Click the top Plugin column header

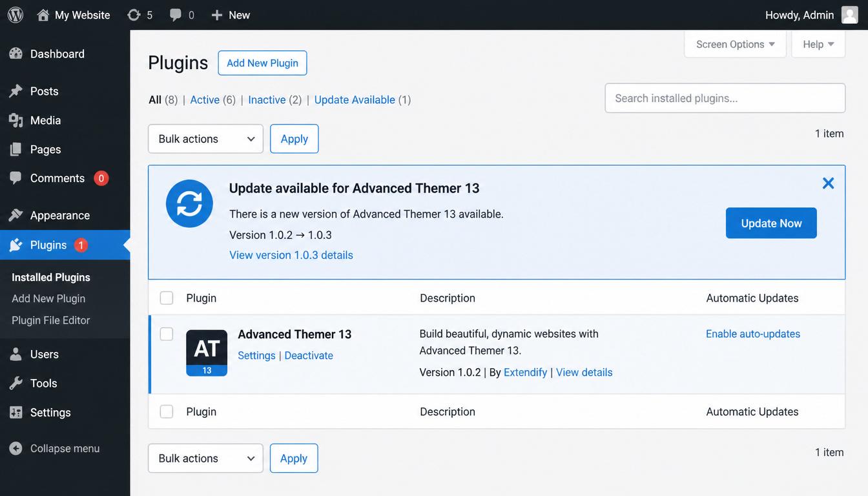tap(201, 298)
